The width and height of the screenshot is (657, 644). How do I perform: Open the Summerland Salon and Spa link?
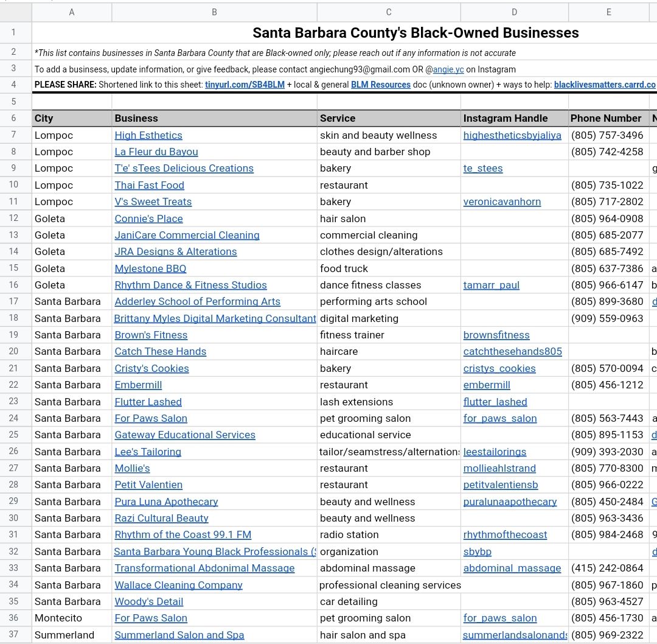pos(179,634)
